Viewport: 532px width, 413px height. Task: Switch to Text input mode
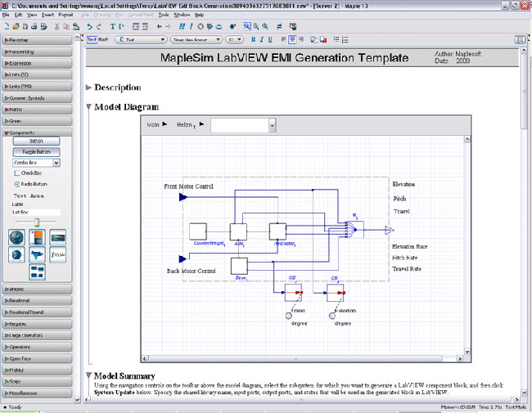tap(92, 40)
